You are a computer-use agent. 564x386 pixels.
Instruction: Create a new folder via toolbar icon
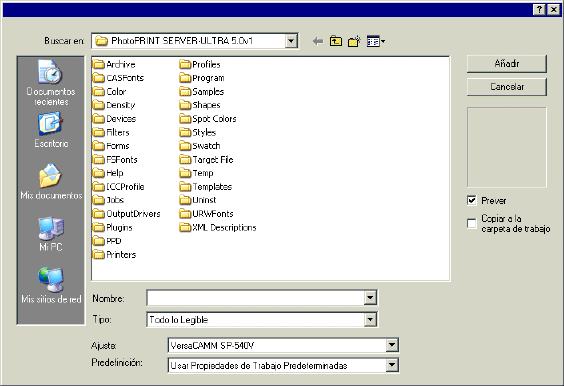[354, 41]
